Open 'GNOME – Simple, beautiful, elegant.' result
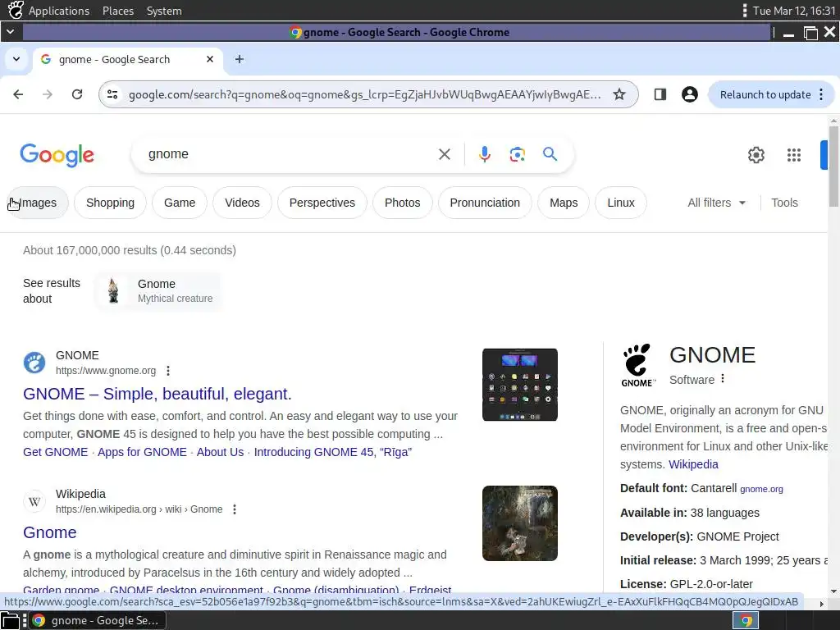 [x=157, y=394]
